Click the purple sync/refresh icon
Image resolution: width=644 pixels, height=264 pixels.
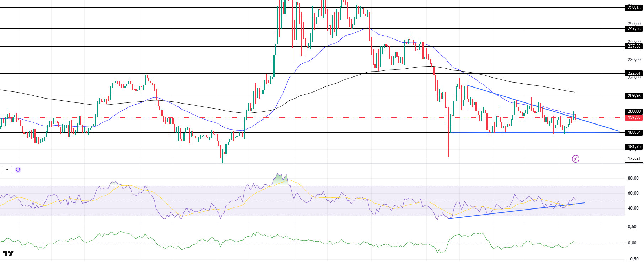(x=18, y=170)
